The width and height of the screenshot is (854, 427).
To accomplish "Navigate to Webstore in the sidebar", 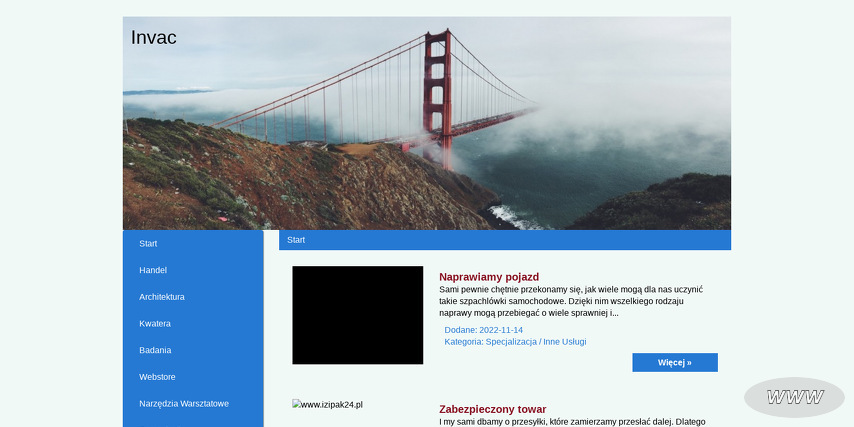I will coord(157,377).
